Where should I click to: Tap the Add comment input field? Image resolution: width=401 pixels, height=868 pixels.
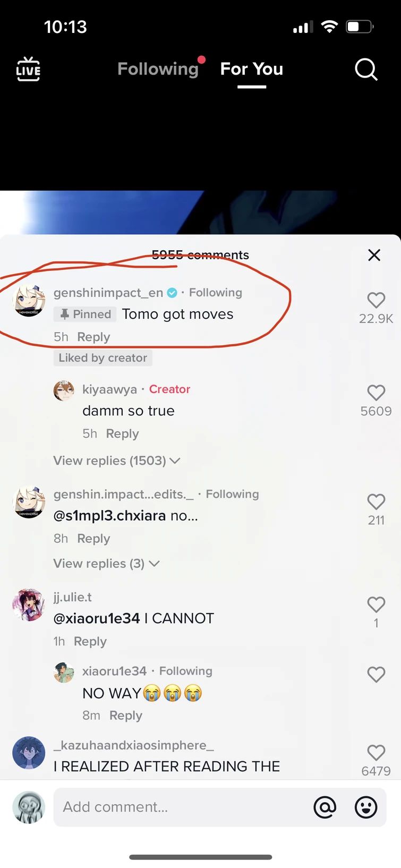point(159,807)
